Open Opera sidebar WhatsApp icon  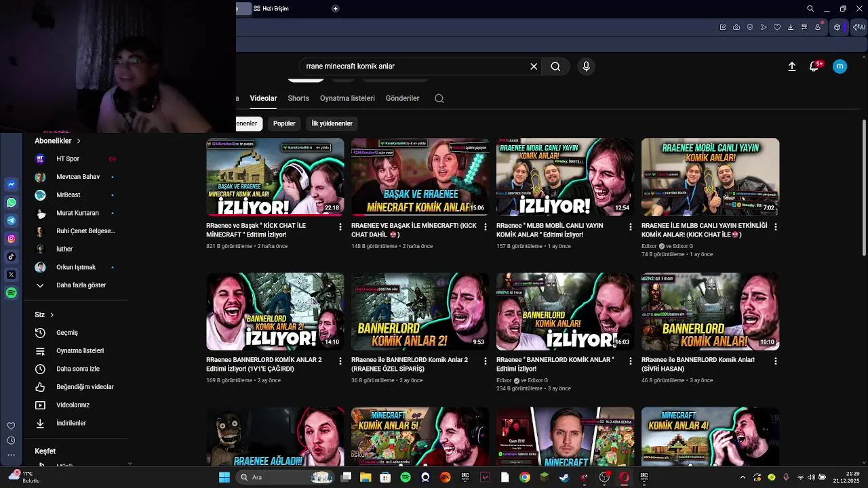point(12,203)
